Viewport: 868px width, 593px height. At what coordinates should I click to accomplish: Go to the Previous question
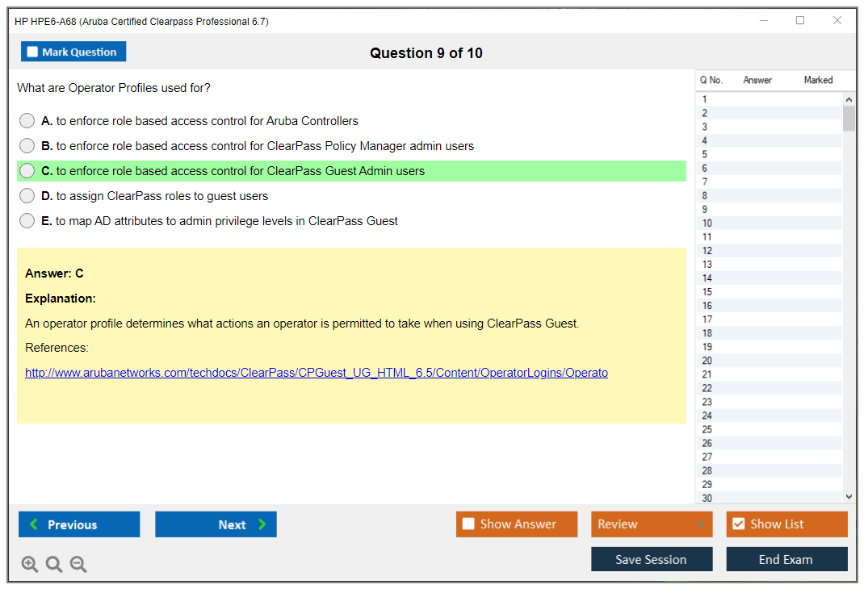pyautogui.click(x=79, y=524)
